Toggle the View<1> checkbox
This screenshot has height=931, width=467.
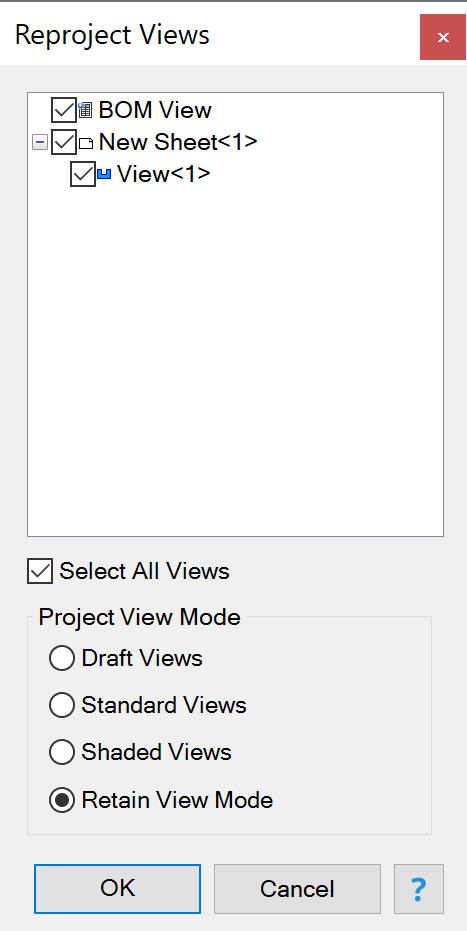[82, 175]
